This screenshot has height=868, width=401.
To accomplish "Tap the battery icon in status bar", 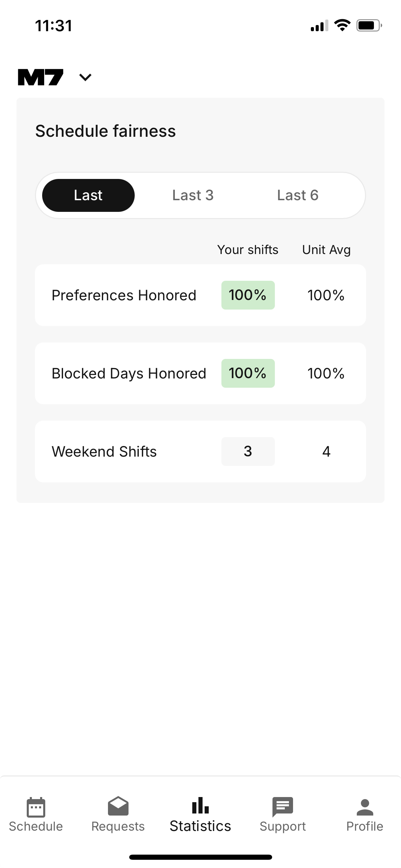I will (x=369, y=26).
